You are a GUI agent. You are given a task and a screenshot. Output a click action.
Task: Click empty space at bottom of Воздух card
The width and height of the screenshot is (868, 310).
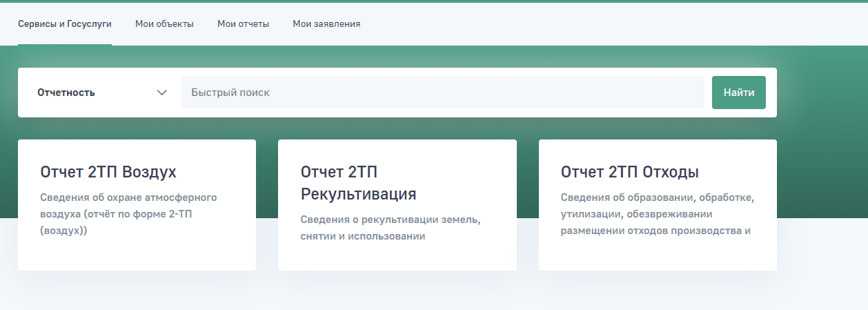(x=137, y=257)
